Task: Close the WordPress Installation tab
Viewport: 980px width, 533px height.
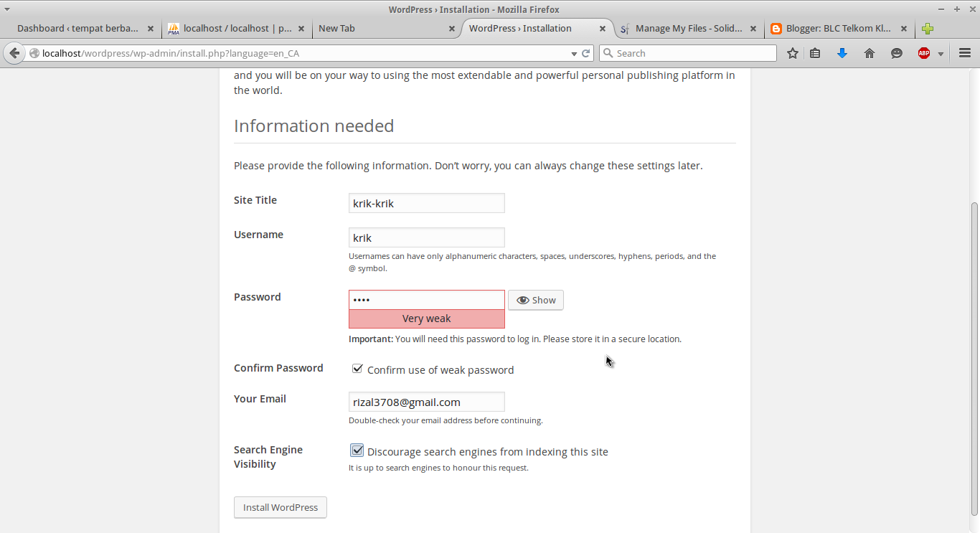Action: (603, 29)
